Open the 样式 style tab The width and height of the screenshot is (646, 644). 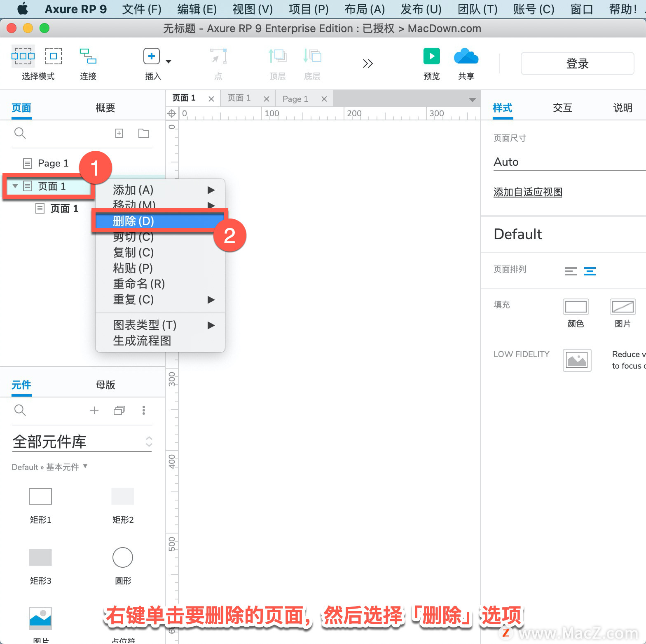click(503, 108)
